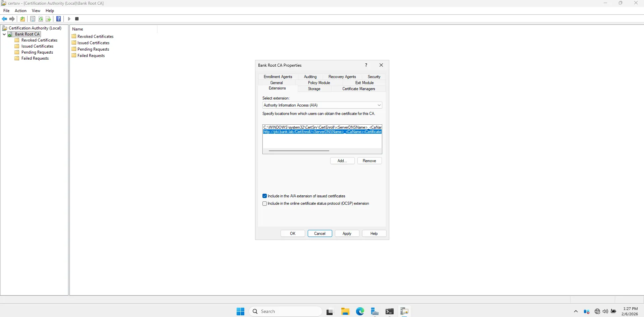
Task: Open Server Manager from the taskbar
Action: 375,311
